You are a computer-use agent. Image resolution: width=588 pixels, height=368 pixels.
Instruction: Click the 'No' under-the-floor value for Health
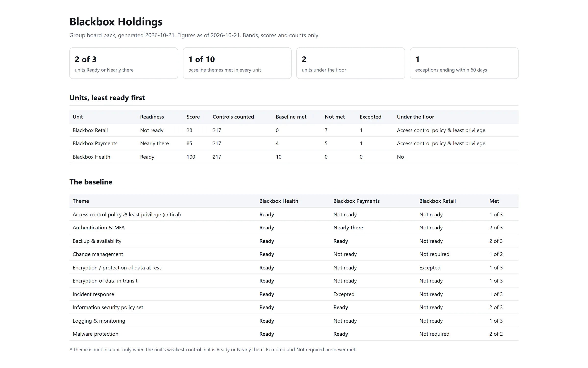point(400,157)
